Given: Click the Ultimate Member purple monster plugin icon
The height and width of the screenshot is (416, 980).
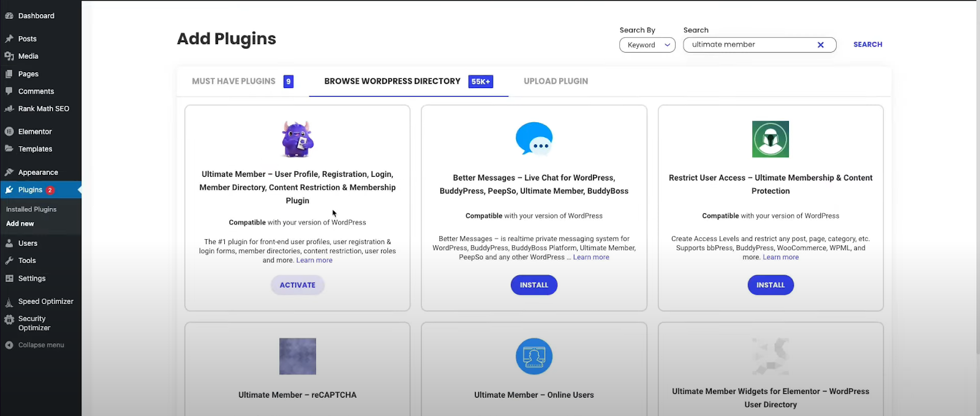Looking at the screenshot, I should pyautogui.click(x=298, y=139).
